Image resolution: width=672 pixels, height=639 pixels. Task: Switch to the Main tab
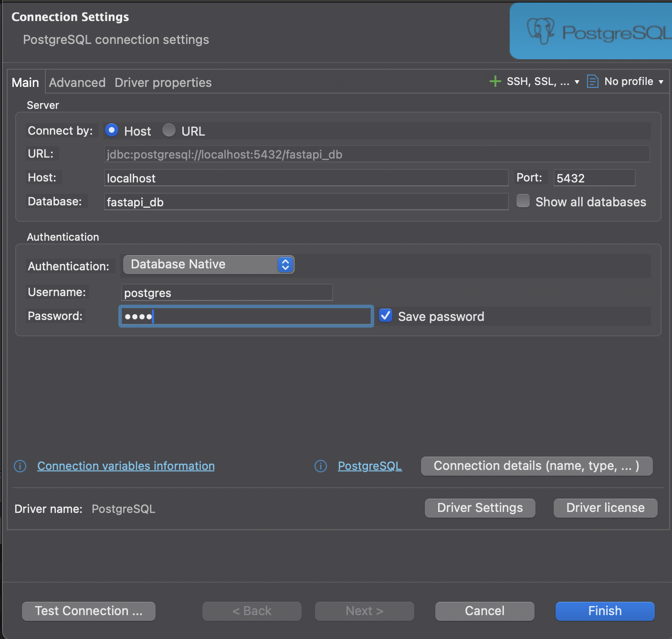point(25,83)
